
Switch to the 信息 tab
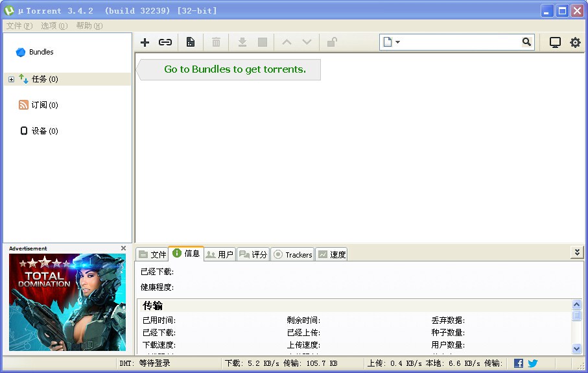(186, 253)
